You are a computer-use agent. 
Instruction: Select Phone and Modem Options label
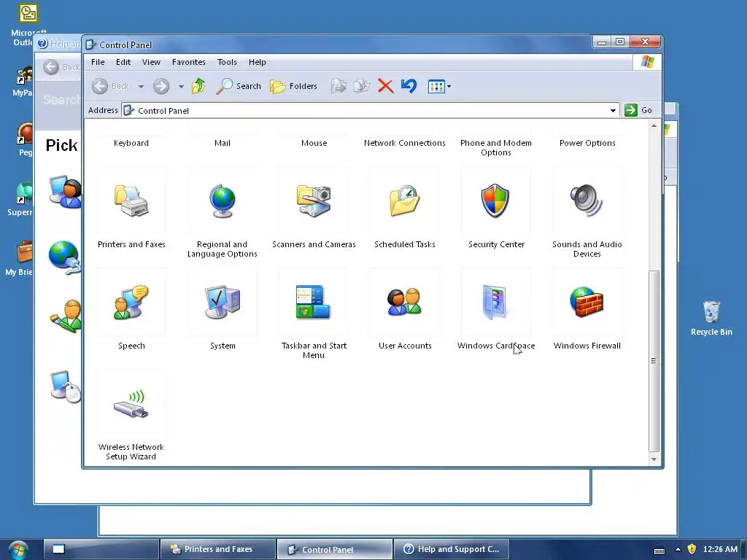click(496, 147)
